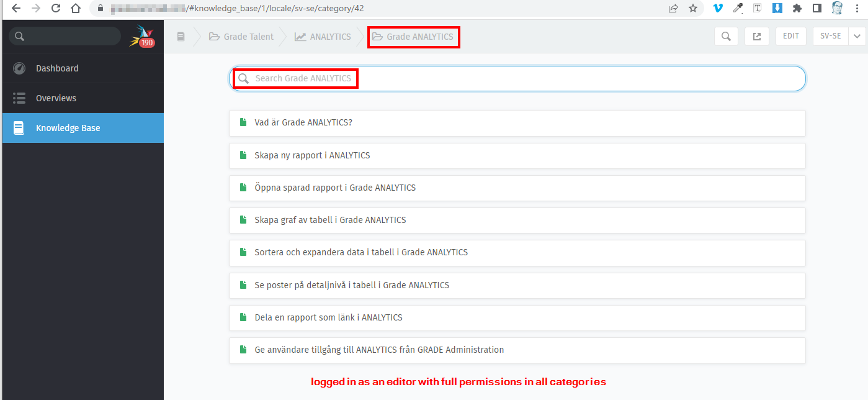This screenshot has width=868, height=400.
Task: Click the SV-SE locale button
Action: coord(831,36)
